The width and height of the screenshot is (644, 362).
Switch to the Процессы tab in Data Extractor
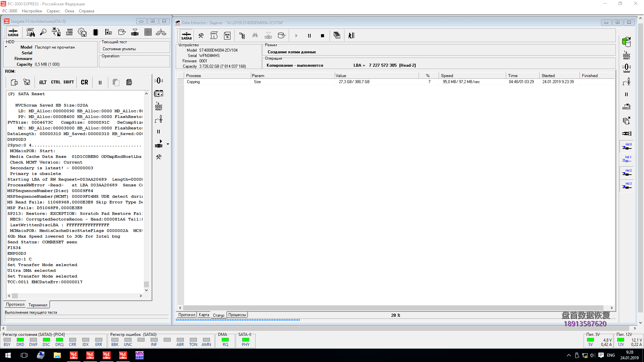tap(237, 315)
